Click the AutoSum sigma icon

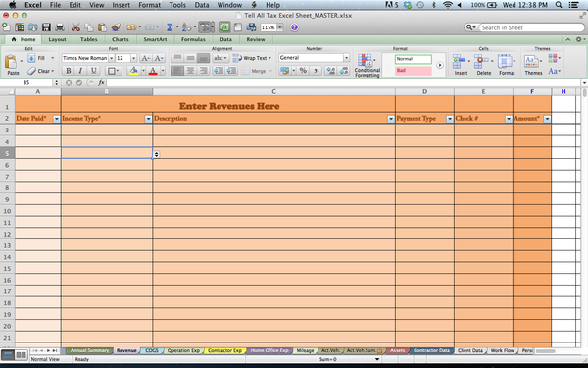pos(170,27)
